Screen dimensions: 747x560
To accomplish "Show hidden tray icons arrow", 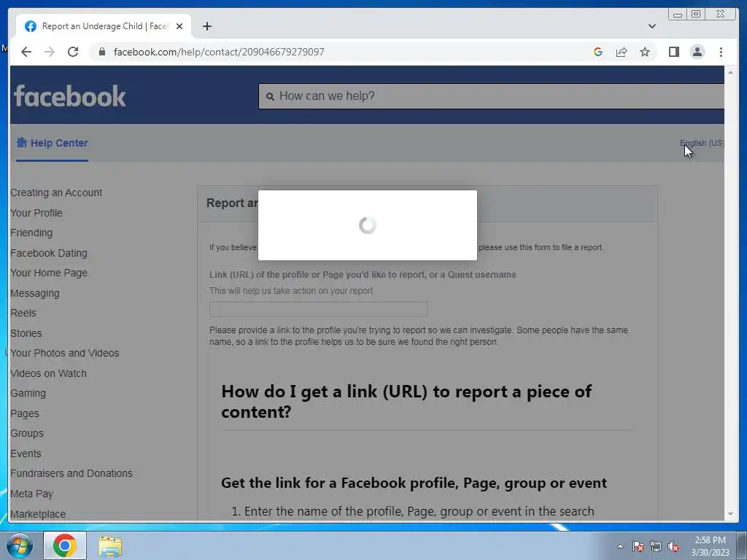I will (620, 546).
